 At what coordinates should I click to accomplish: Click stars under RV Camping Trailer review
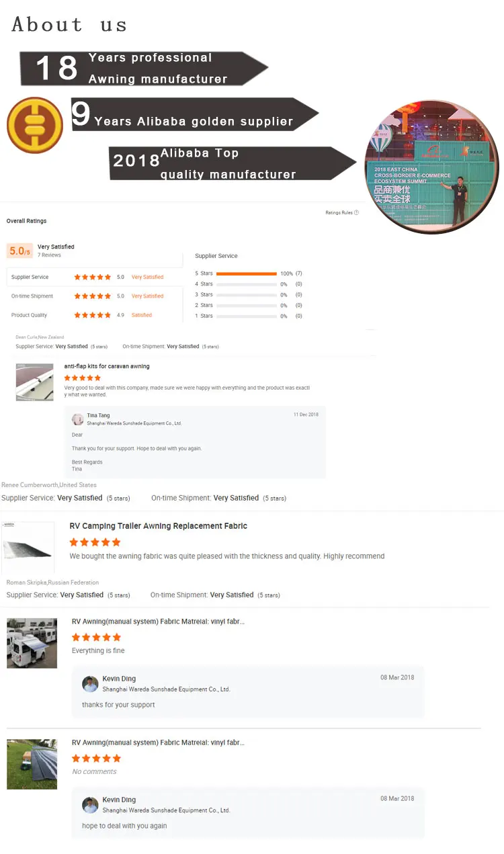[x=95, y=542]
